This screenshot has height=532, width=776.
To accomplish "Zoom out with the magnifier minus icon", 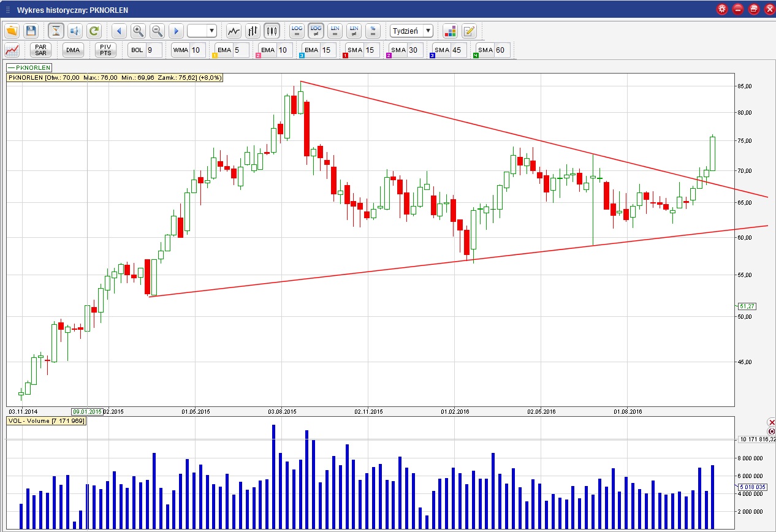I will click(157, 31).
